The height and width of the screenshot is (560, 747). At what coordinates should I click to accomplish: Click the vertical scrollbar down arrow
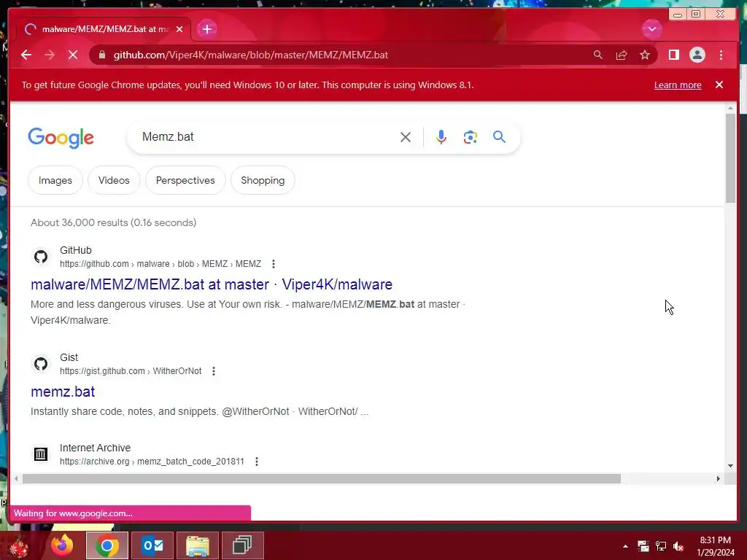pyautogui.click(x=730, y=466)
